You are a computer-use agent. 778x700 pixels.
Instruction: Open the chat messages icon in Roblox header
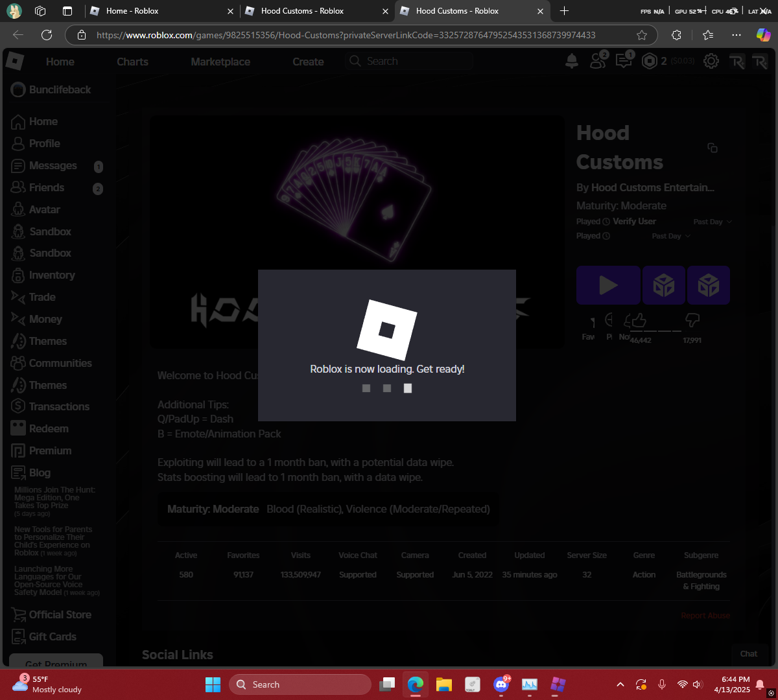click(624, 61)
